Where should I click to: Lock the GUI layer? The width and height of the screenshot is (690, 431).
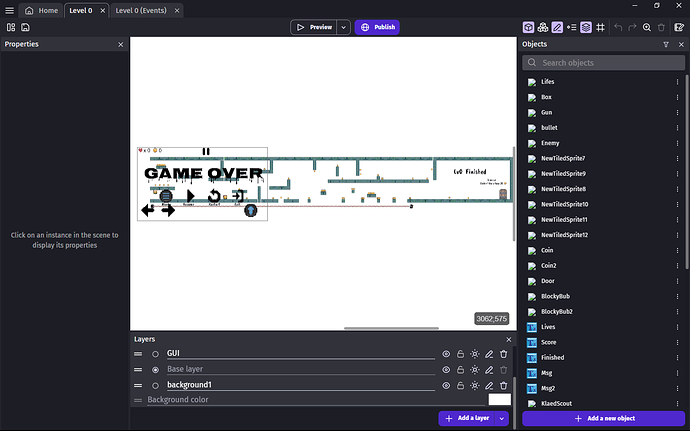tap(460, 354)
